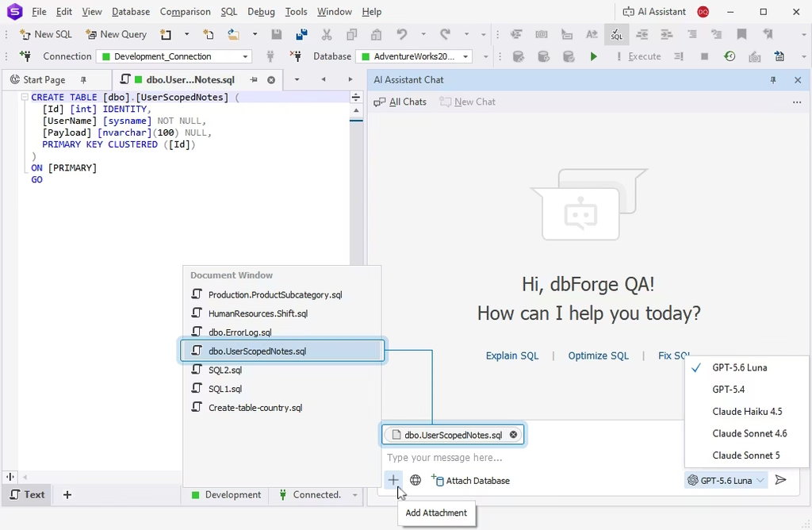Open the Connected status dropdown arrow

click(x=354, y=495)
